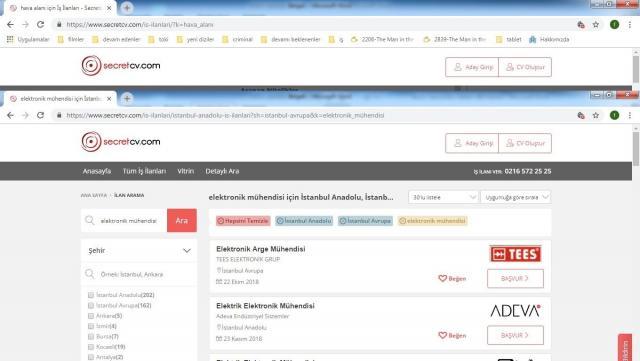Open the devam bekleyenler bookmark folder

(291, 40)
